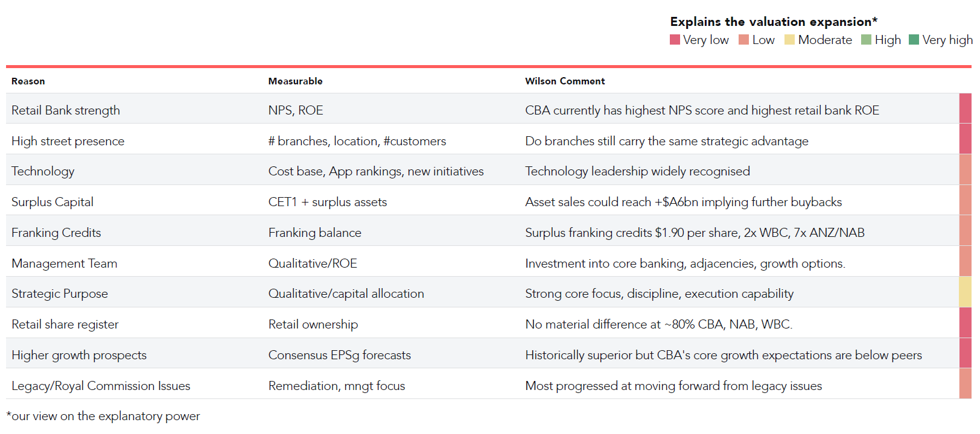Click the High street presence row label
The width and height of the screenshot is (980, 434).
tap(68, 141)
